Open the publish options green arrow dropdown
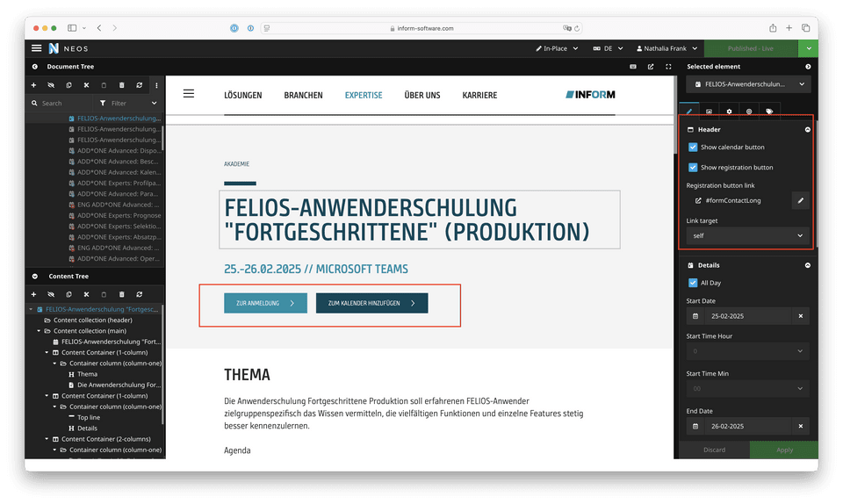Viewport: 843px width, 504px height. pyautogui.click(x=809, y=48)
